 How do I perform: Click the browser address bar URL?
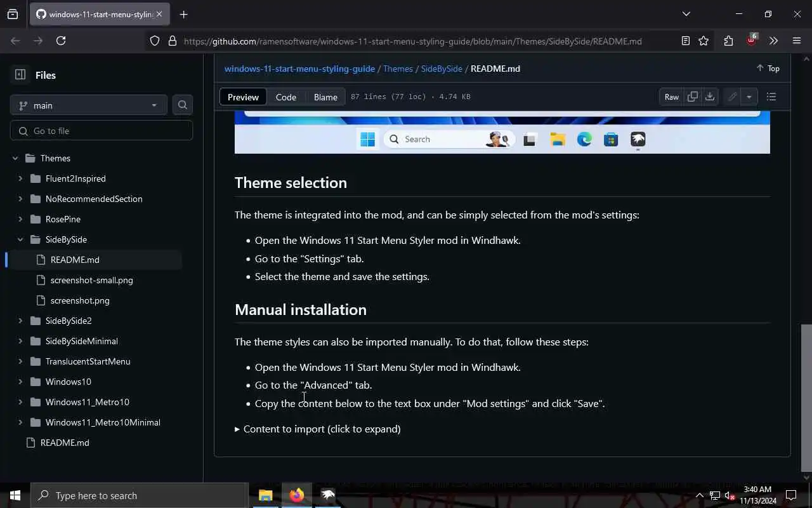413,41
